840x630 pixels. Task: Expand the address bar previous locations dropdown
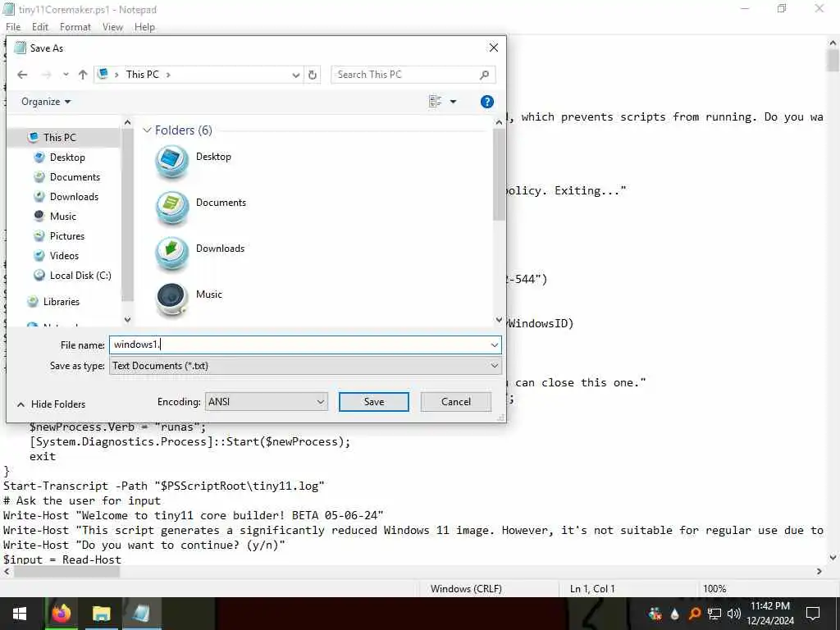[x=295, y=75]
